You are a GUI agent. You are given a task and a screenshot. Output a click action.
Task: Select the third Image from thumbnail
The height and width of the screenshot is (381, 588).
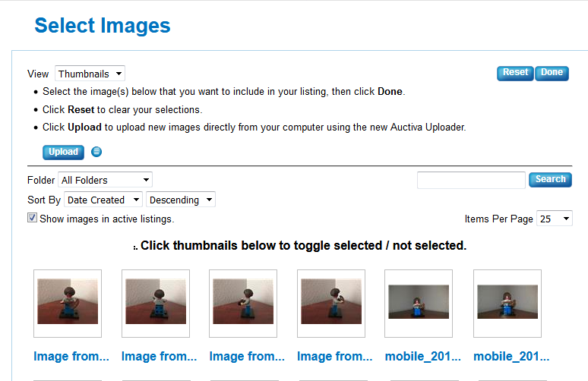(x=243, y=304)
